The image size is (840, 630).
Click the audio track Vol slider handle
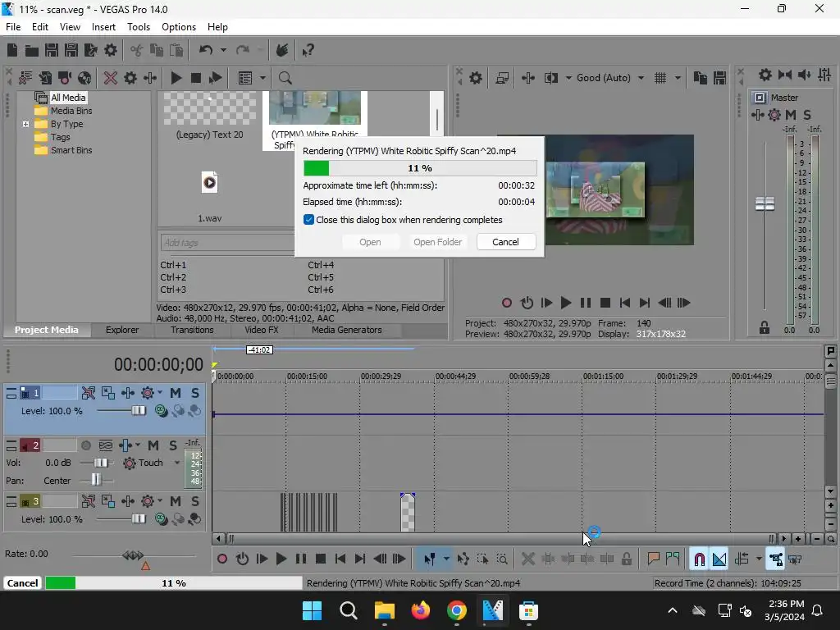tap(101, 463)
